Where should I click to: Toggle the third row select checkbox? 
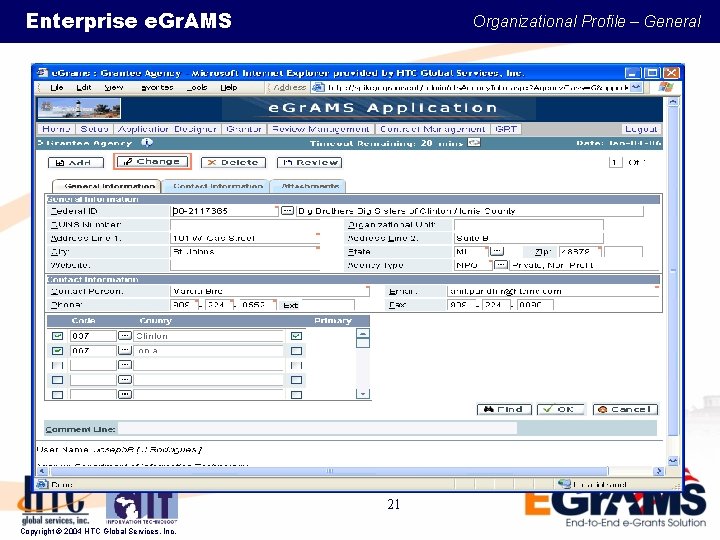(57, 366)
